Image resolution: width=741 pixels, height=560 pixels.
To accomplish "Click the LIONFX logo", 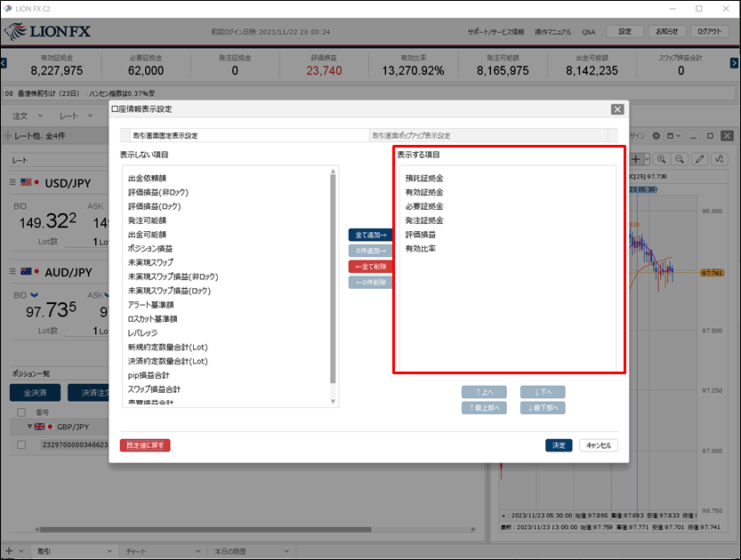I will (47, 32).
